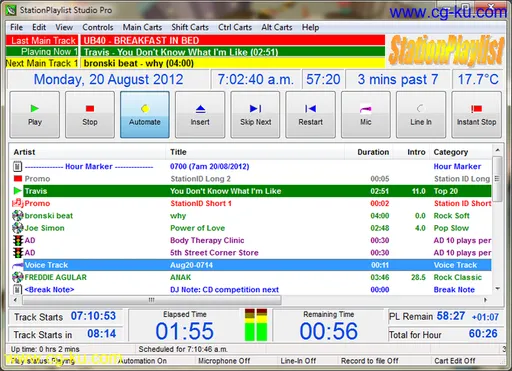Click the red icon beside StationID Long 2
The image size is (512, 371).
click(18, 179)
